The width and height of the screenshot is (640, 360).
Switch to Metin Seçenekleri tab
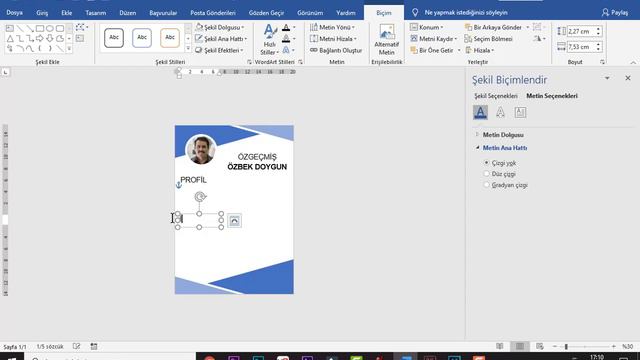(552, 96)
